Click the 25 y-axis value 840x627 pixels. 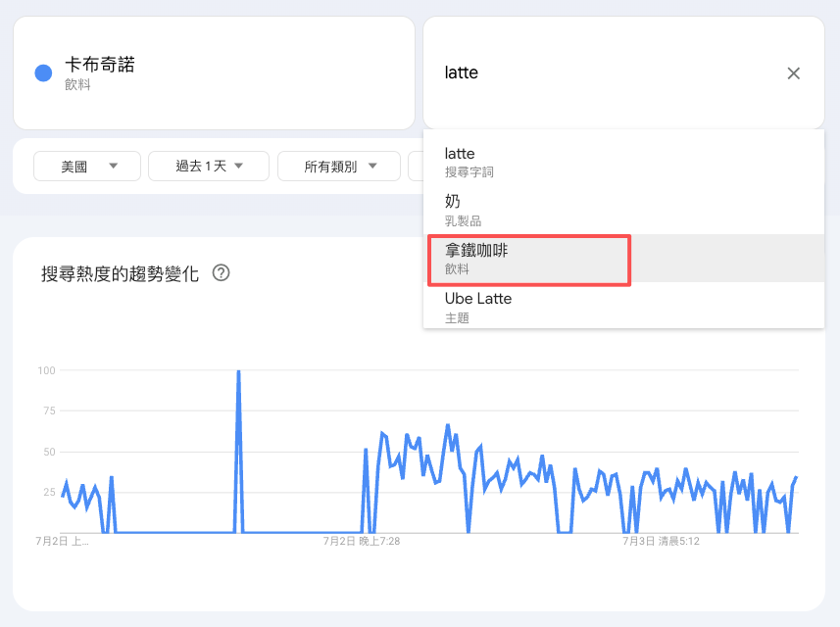49,492
